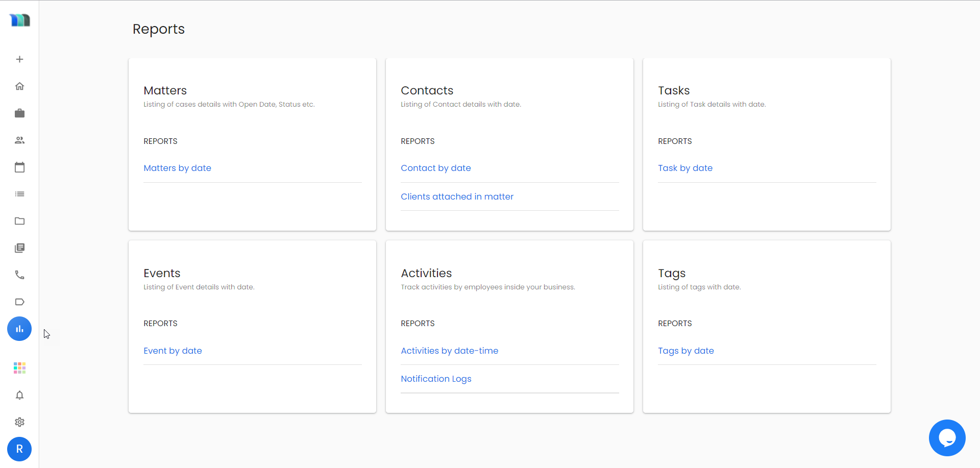The width and height of the screenshot is (980, 468).
Task: Open the R profile avatar
Action: coord(19,449)
